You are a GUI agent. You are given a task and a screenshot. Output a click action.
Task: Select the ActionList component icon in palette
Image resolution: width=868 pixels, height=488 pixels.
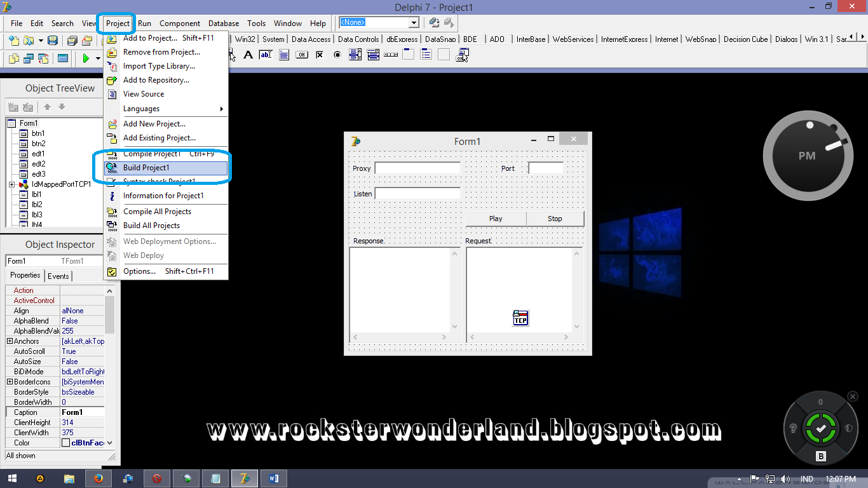(x=462, y=55)
